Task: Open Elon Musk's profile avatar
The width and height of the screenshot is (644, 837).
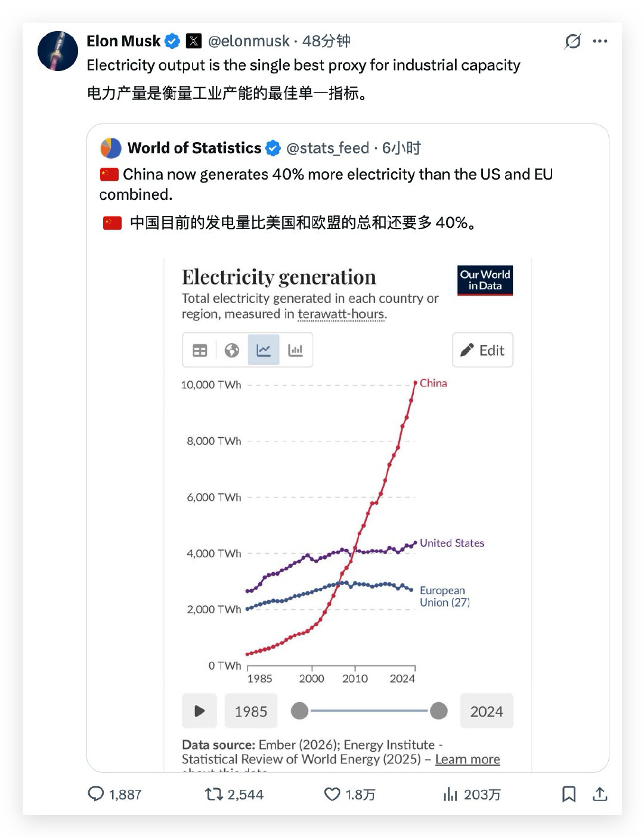Action: coord(57,51)
